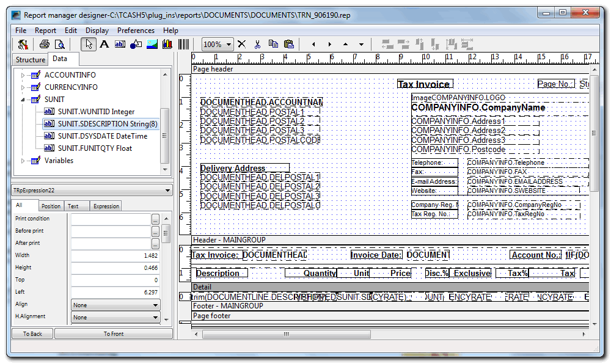Click the print report icon
The width and height of the screenshot is (611, 364).
click(x=44, y=44)
